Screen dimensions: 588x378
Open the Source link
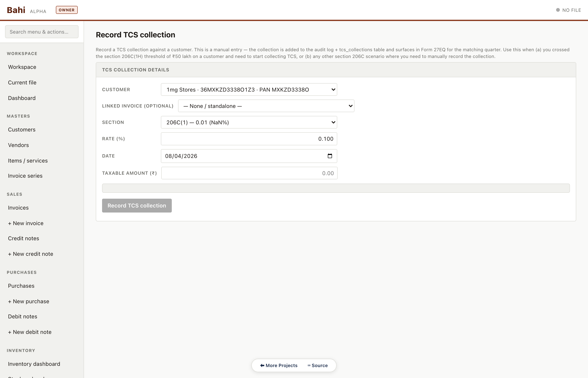(318, 365)
